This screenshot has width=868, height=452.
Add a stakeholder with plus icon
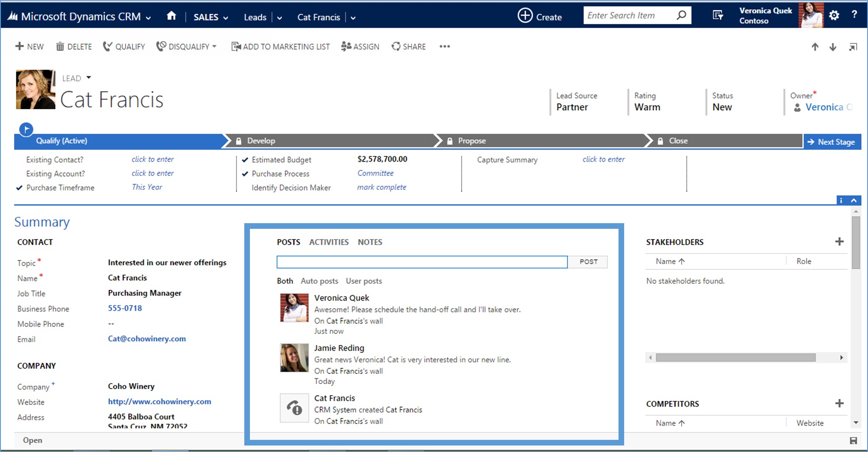click(x=839, y=242)
